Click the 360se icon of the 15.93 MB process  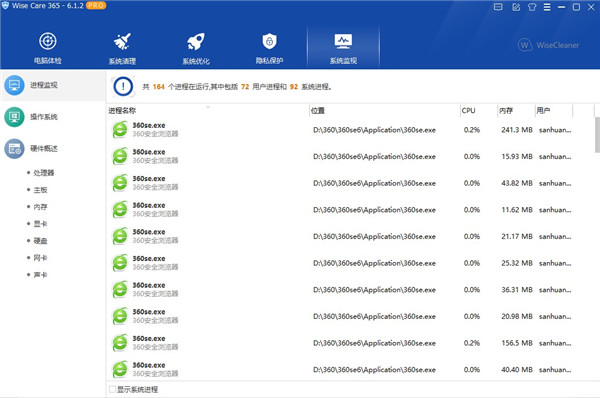click(x=120, y=156)
